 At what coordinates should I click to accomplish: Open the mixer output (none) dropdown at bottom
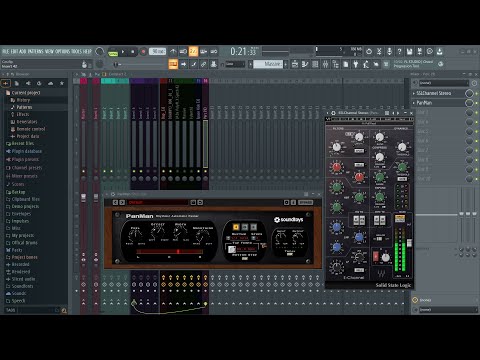pyautogui.click(x=448, y=310)
